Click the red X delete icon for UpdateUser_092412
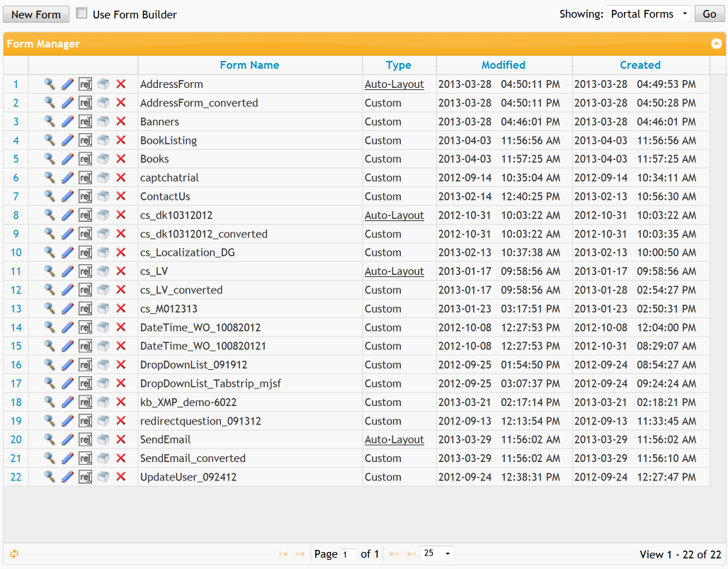Viewport: 728px width, 569px height. click(x=120, y=477)
